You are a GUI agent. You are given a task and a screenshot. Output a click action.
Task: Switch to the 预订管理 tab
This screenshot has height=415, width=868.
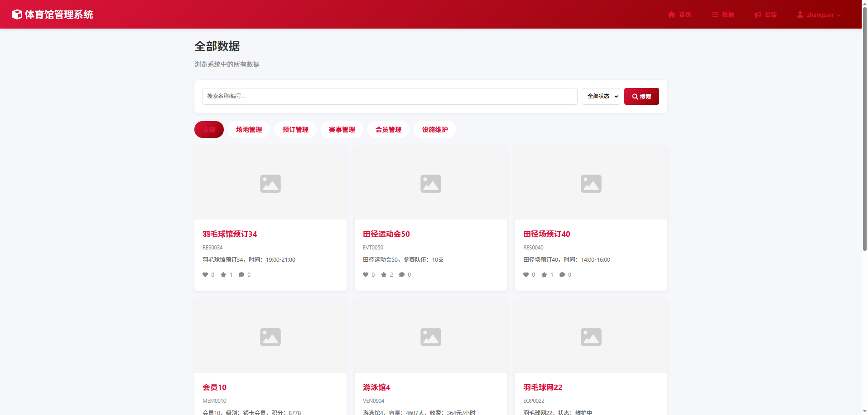(x=295, y=130)
